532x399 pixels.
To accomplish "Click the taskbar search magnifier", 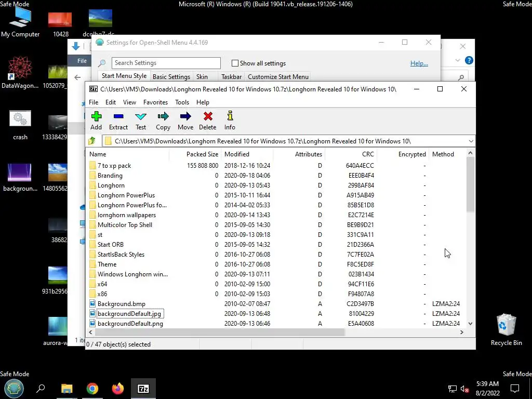I will click(41, 388).
